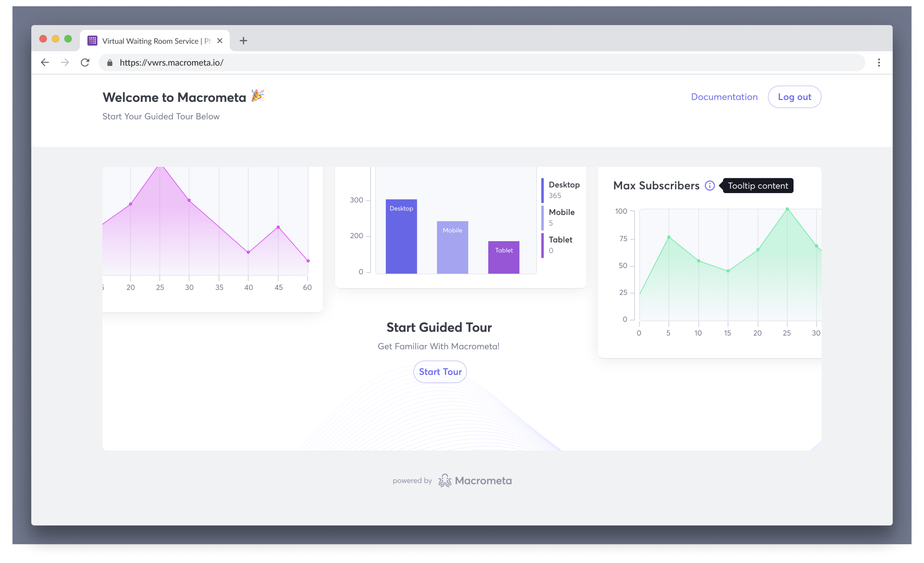Click 'Start Your Guided Tour Below' text

161,117
